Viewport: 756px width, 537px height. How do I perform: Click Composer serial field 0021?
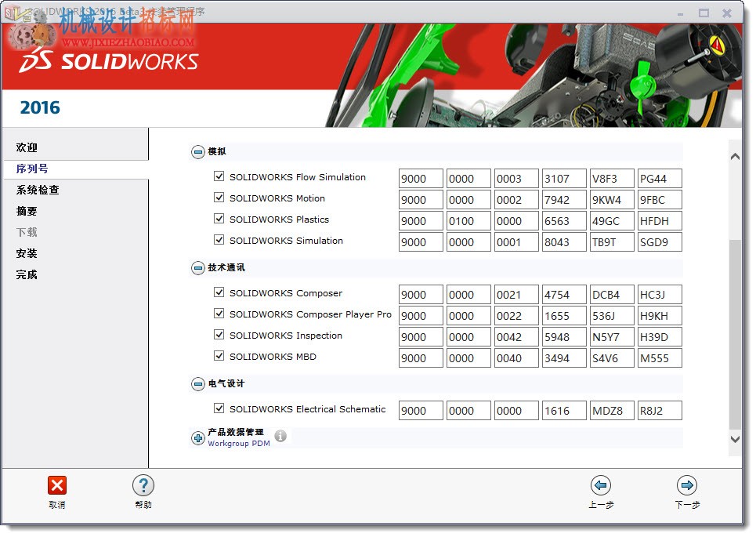pos(516,295)
